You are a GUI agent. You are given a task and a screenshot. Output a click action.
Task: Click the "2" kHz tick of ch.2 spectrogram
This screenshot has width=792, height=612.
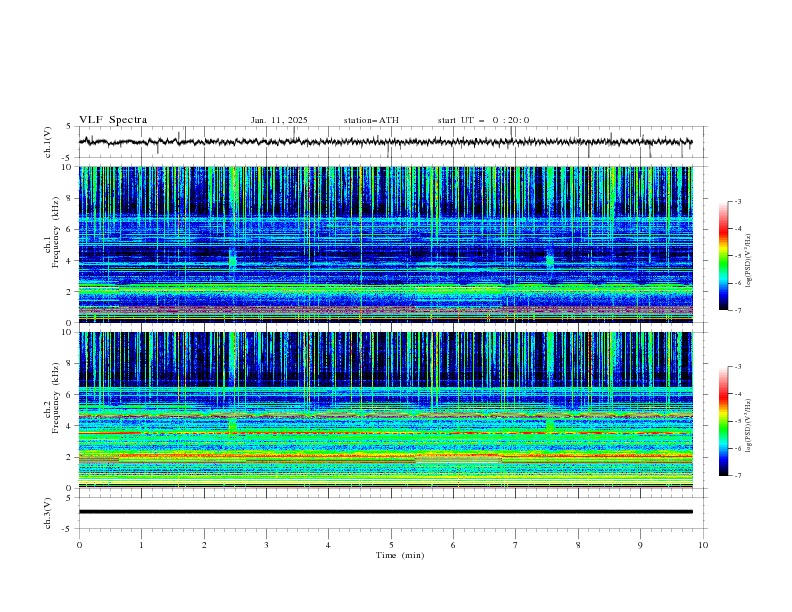click(x=71, y=457)
